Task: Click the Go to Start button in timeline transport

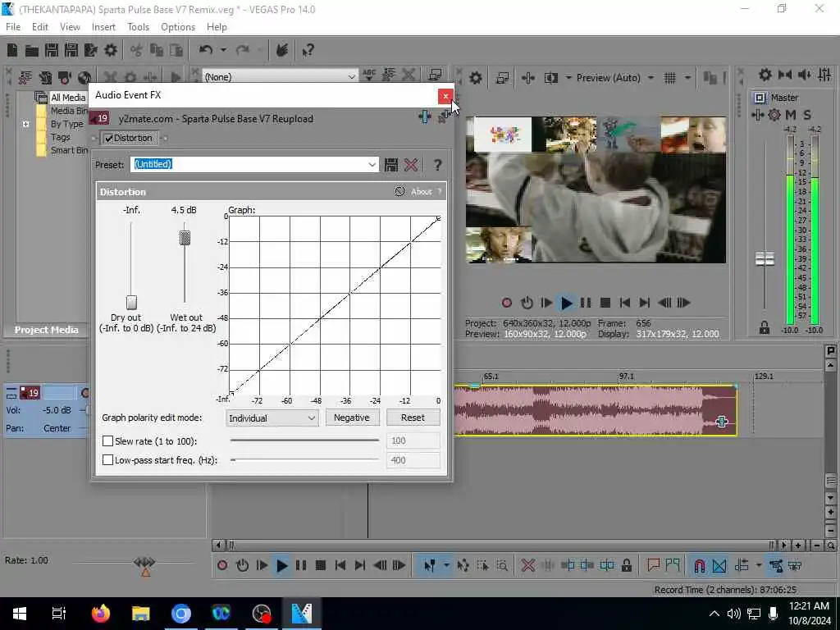Action: [x=340, y=565]
